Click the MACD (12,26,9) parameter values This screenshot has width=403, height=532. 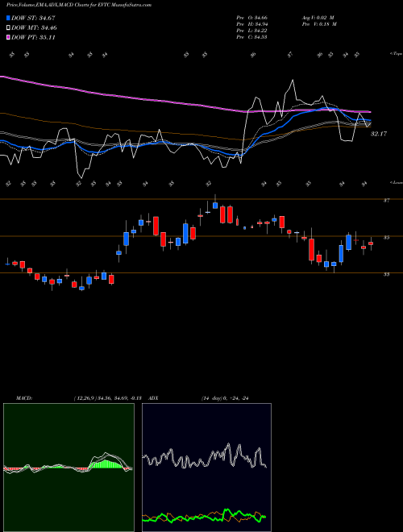[110, 398]
